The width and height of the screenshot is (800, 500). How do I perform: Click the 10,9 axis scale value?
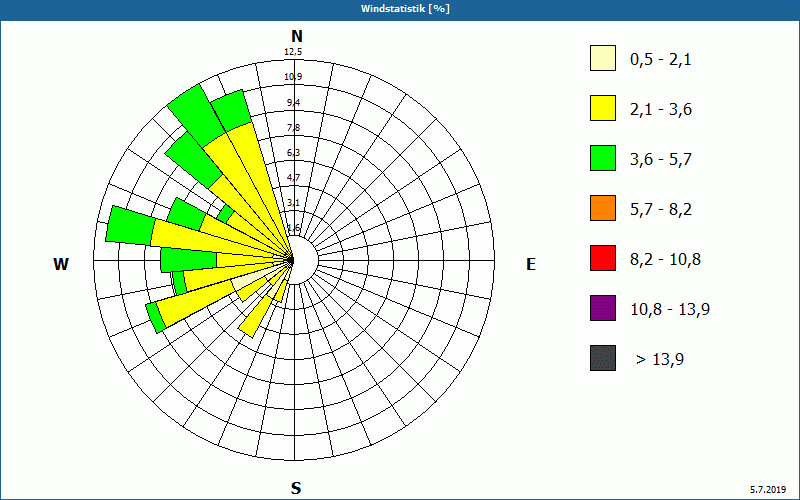293,77
